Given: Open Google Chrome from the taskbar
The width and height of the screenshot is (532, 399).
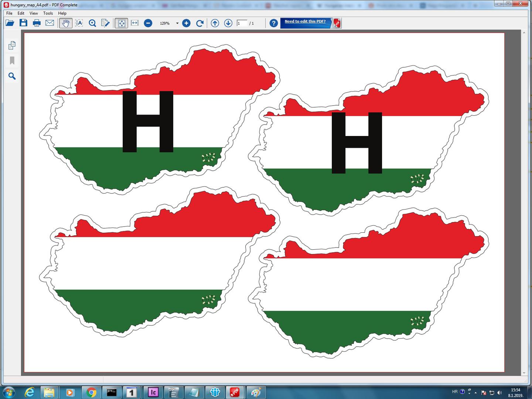Looking at the screenshot, I should coord(91,392).
